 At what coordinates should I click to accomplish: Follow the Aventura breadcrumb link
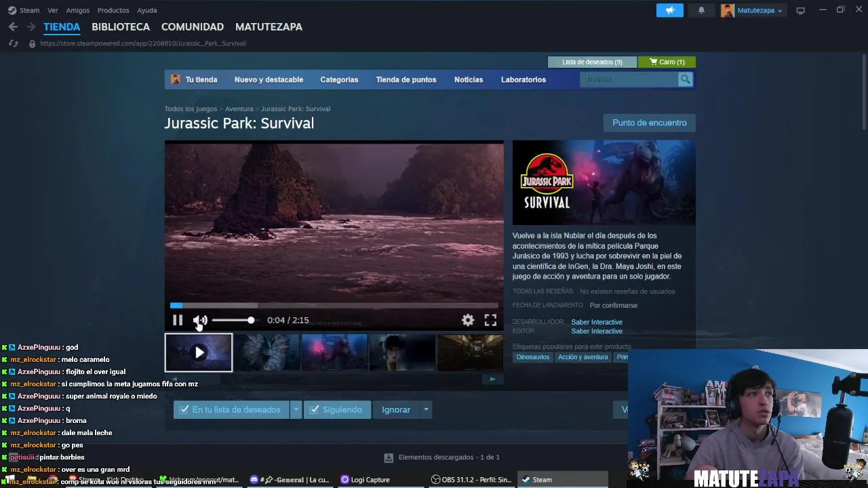tap(239, 108)
